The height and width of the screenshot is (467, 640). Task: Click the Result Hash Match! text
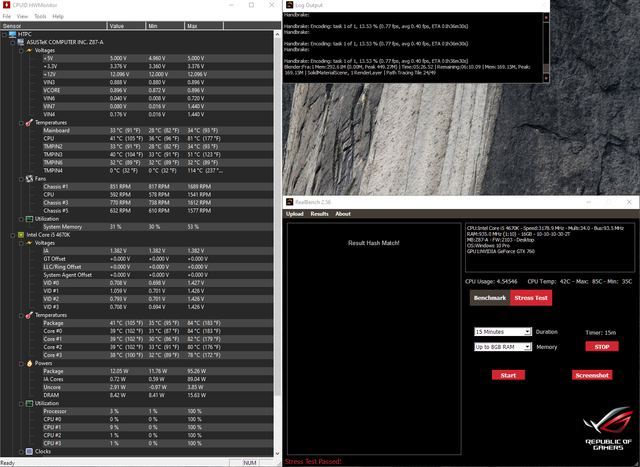pos(373,243)
